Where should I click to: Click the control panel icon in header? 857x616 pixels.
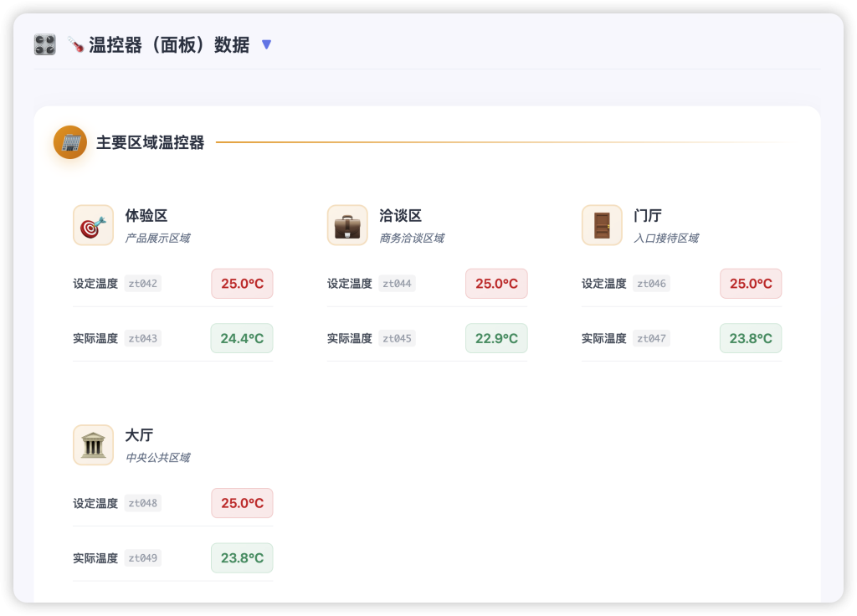pos(44,44)
